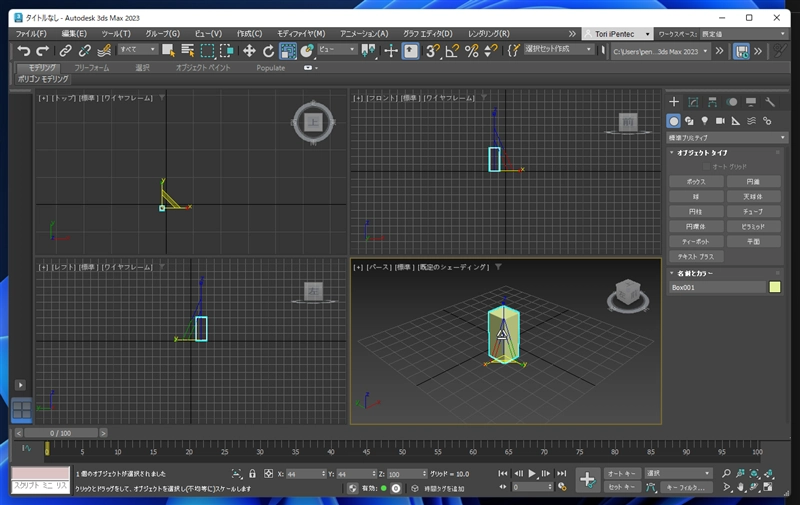Image resolution: width=800 pixels, height=505 pixels.
Task: Choose the Select Object arrow tool
Action: [x=168, y=50]
